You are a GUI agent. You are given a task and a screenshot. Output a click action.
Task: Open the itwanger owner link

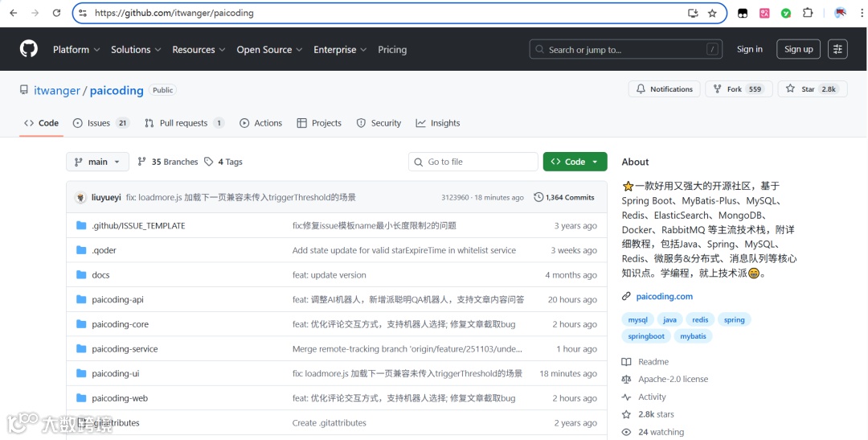[x=57, y=90]
